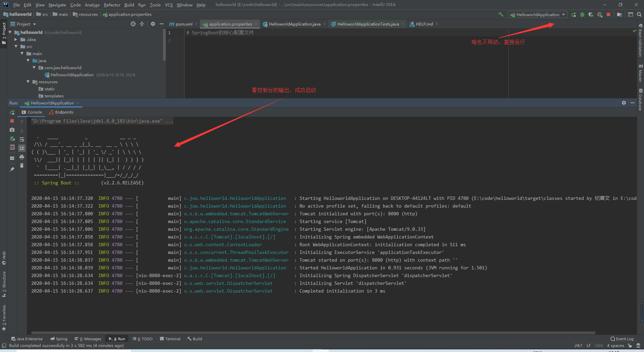Open Run panel settings gear

coord(624,103)
